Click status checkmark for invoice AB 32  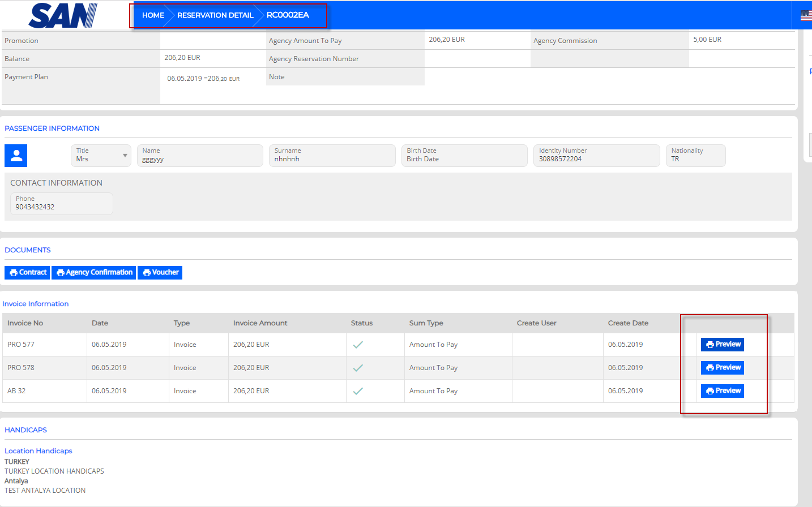358,391
